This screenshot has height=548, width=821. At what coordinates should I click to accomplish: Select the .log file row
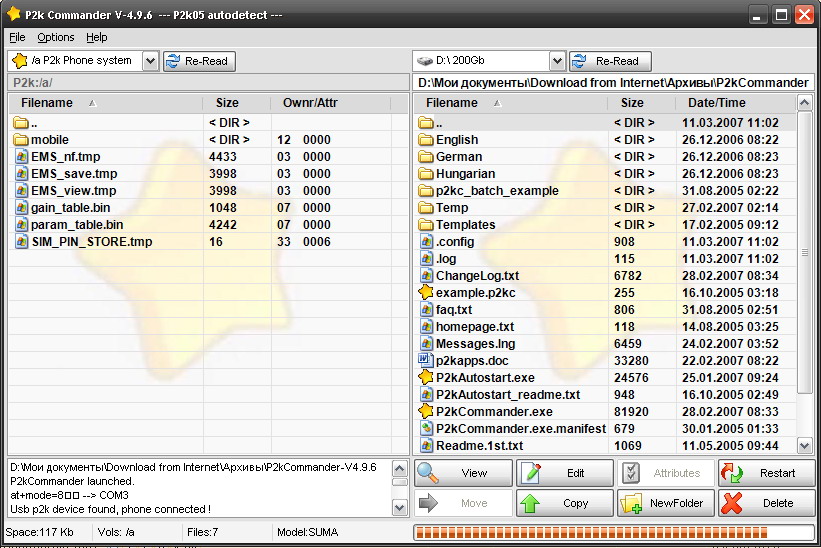(x=605, y=259)
